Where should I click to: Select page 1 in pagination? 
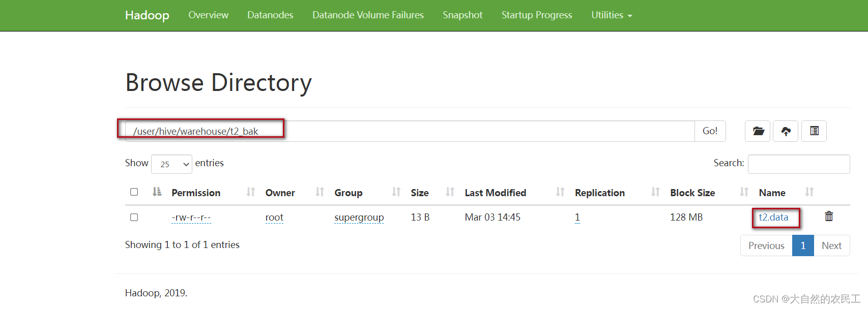tap(803, 245)
